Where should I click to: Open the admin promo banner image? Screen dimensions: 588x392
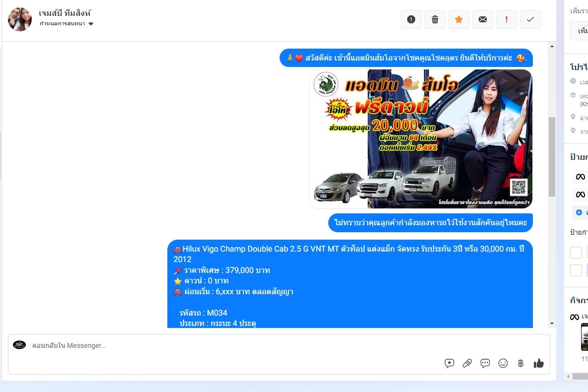tap(421, 138)
